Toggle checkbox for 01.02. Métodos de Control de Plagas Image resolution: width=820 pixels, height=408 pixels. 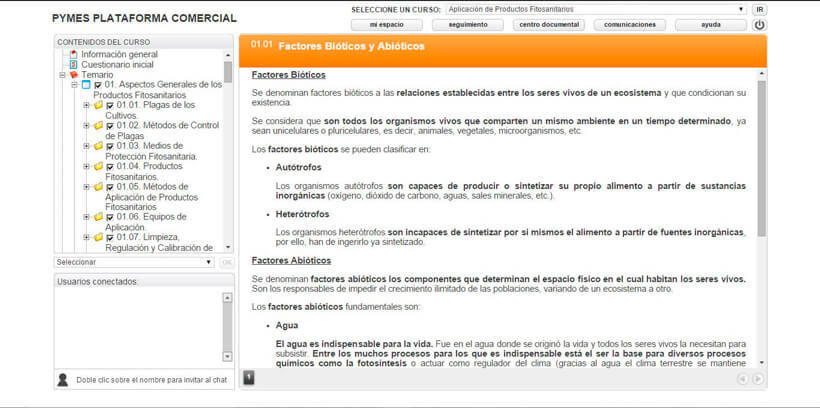110,126
